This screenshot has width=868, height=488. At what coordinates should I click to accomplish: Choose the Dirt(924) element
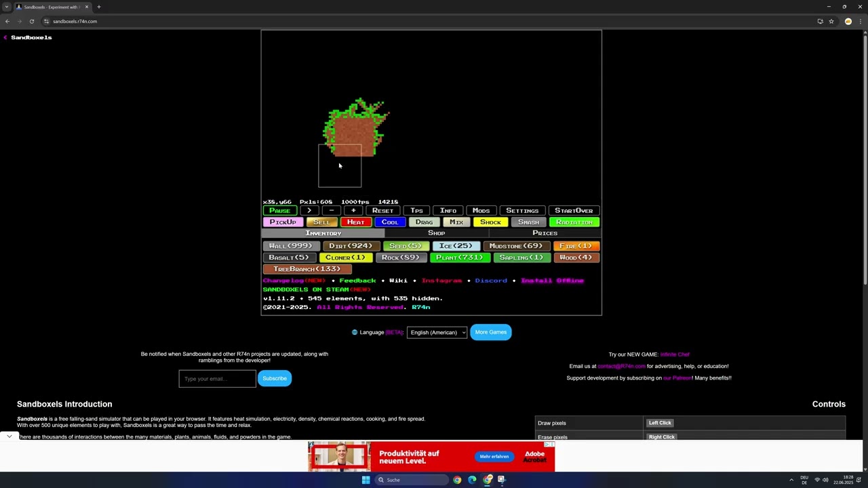[x=351, y=246]
